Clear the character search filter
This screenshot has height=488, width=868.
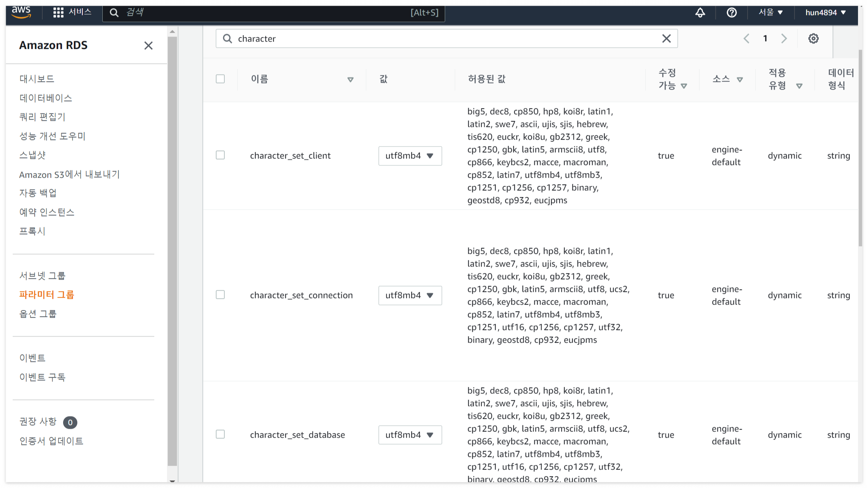[x=666, y=38]
